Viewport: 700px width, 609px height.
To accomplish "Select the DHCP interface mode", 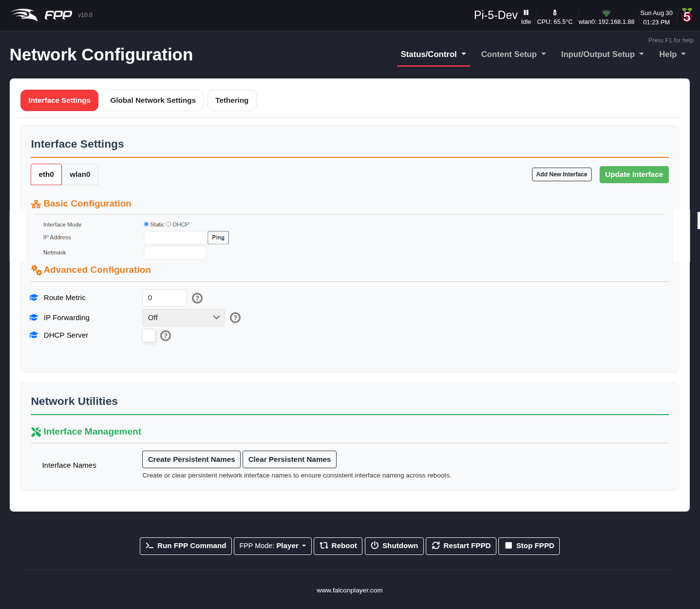I will click(169, 224).
